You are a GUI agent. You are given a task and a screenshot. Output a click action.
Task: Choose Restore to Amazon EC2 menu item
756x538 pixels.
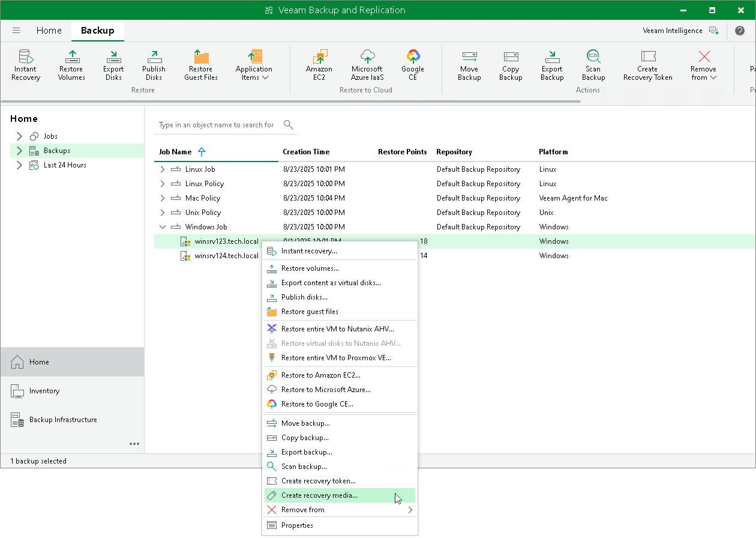point(340,375)
